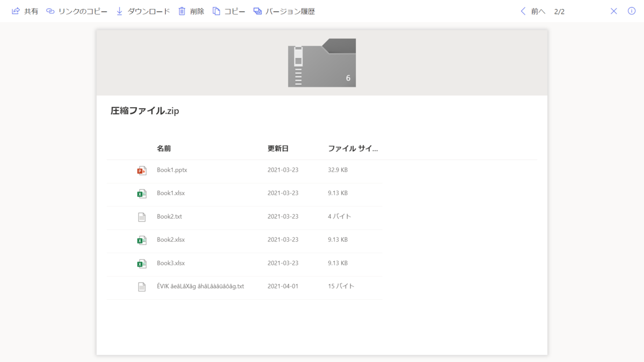
Task: Click the file icon of the garbled-name txt
Action: coord(142,287)
